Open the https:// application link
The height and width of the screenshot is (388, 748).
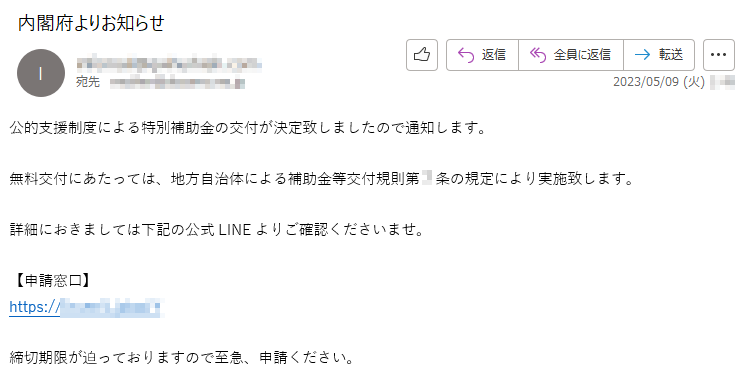click(86, 307)
